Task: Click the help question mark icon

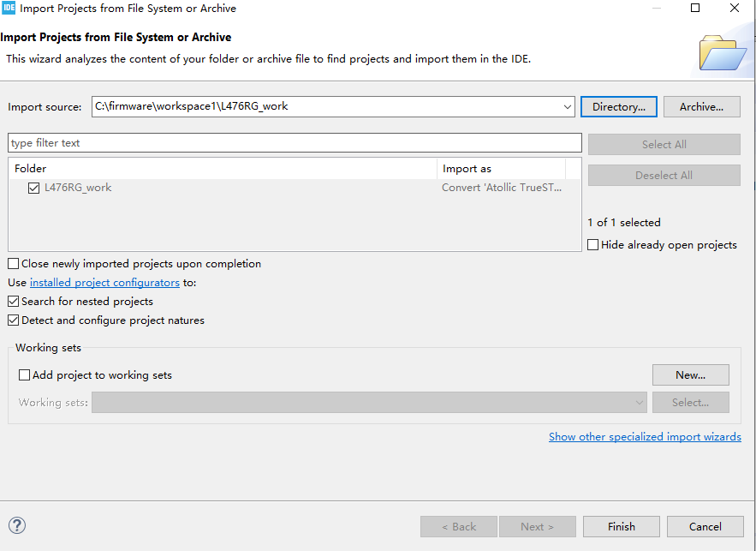Action: point(17,526)
